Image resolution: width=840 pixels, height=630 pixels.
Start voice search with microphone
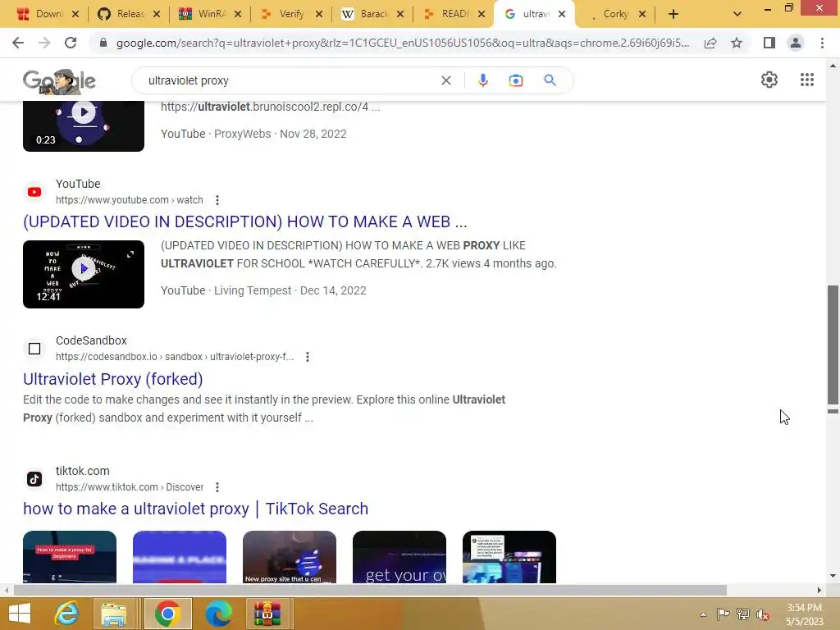[482, 80]
